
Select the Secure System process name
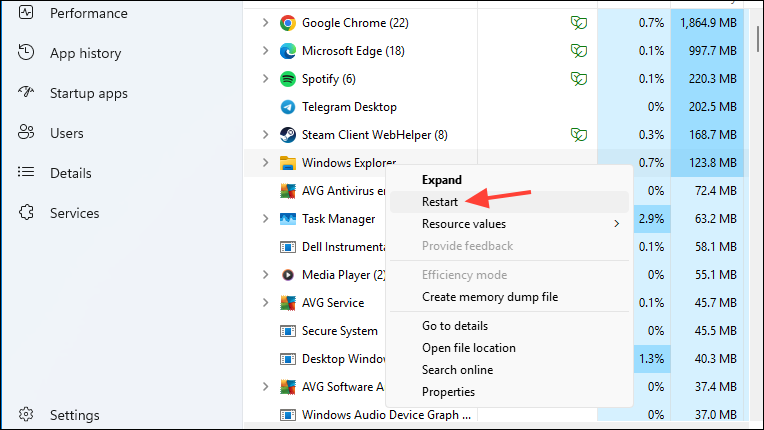(x=340, y=331)
